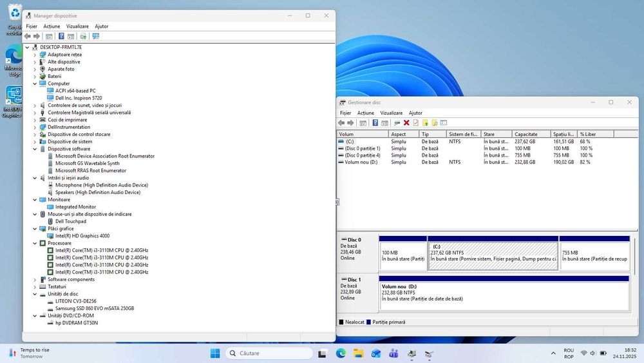Click the Disk Management icon in the taskbar

[429, 353]
